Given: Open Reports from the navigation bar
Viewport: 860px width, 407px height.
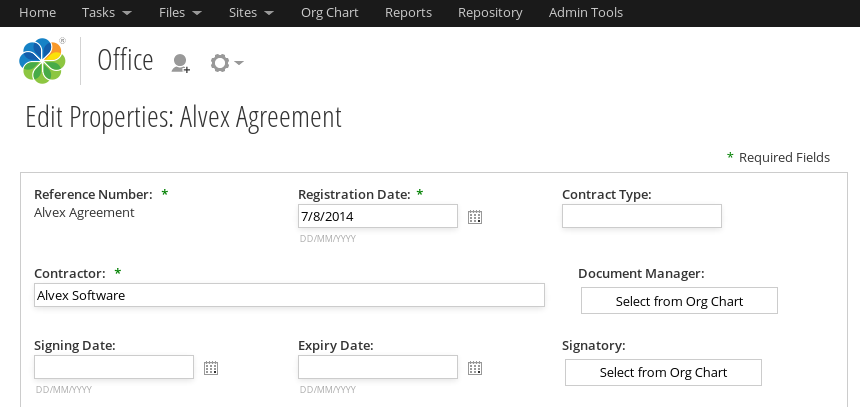Looking at the screenshot, I should click(x=408, y=13).
